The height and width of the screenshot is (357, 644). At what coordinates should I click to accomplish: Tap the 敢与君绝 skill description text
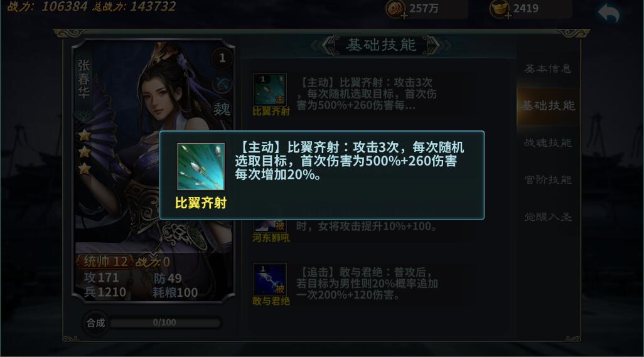[367, 284]
